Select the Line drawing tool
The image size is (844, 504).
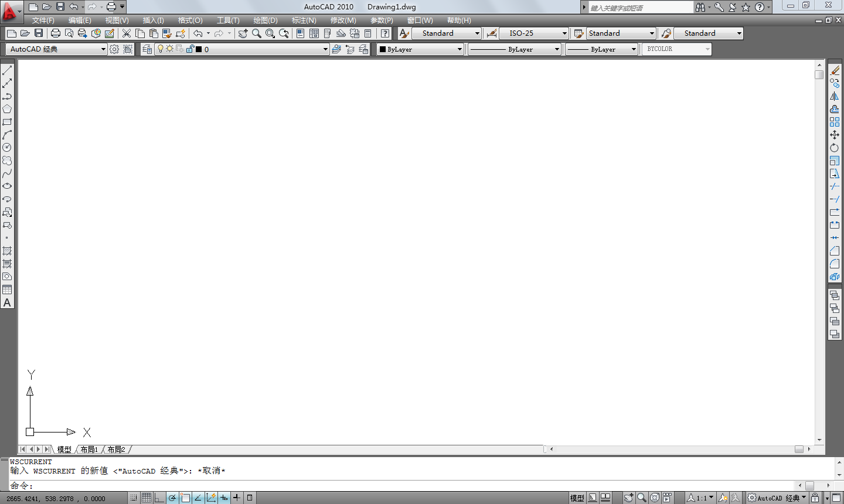pos(7,70)
